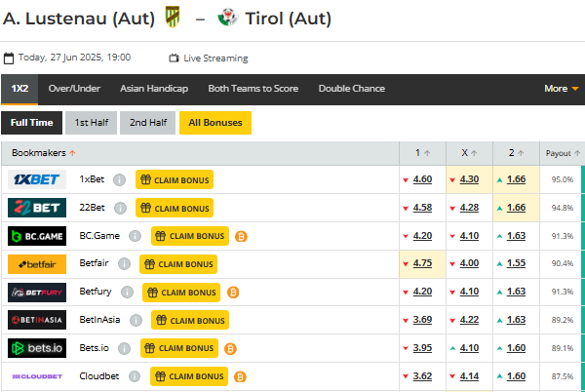Sort the table by Bookmakers column

click(44, 152)
